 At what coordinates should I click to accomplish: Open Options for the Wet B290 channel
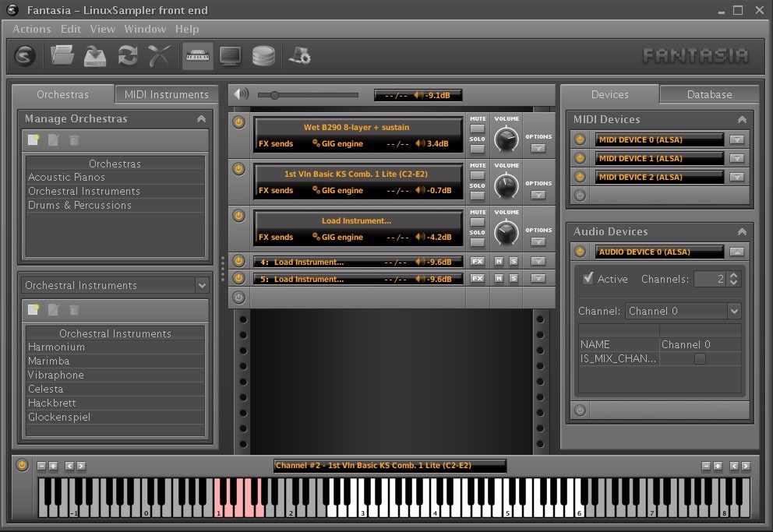[x=537, y=146]
